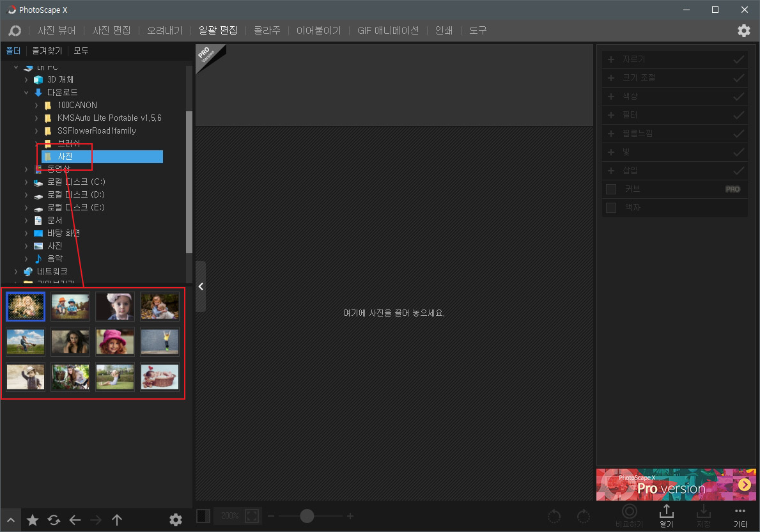Viewport: 760px width, 532px height.
Task: Open the 모두 tab in sidebar
Action: tap(81, 51)
